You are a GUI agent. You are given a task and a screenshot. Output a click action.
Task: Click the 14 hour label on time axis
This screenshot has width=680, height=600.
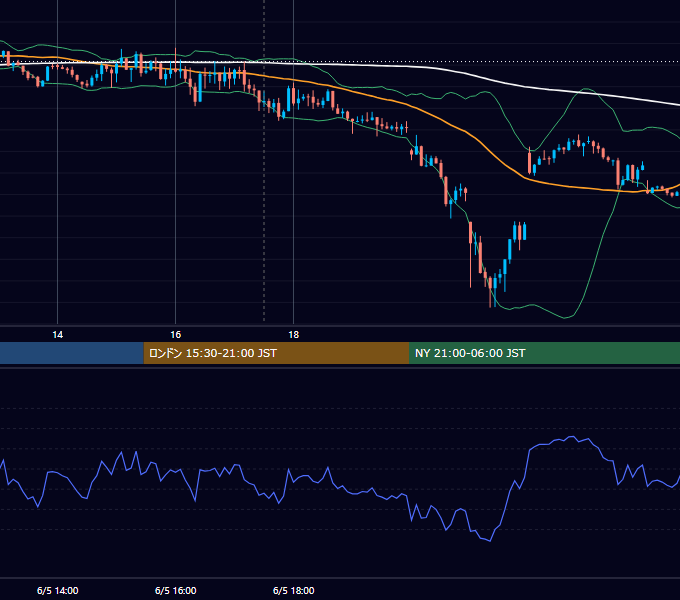(57, 335)
